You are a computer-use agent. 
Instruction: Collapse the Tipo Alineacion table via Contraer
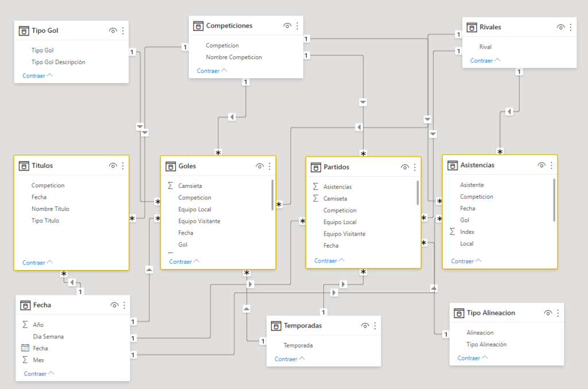tap(473, 358)
